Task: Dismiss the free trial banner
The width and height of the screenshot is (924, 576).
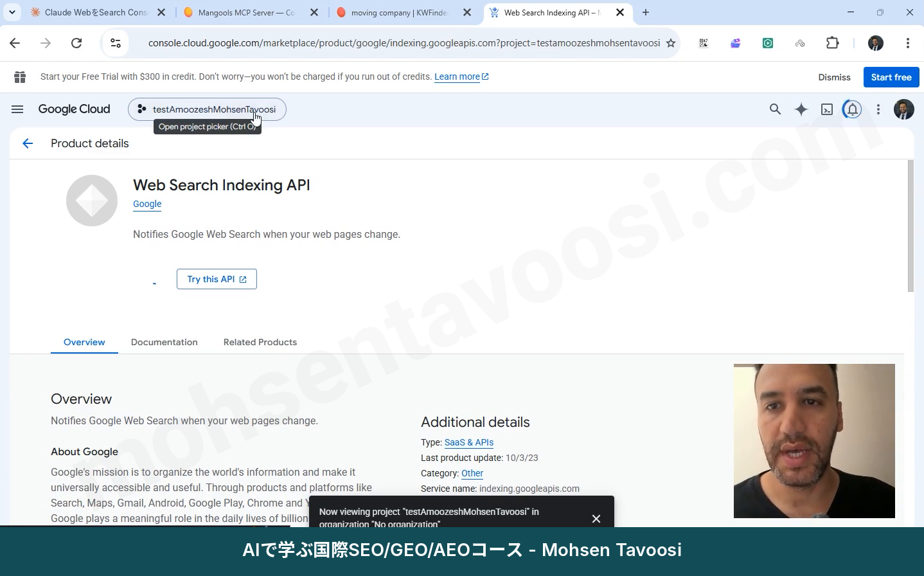Action: pos(834,77)
